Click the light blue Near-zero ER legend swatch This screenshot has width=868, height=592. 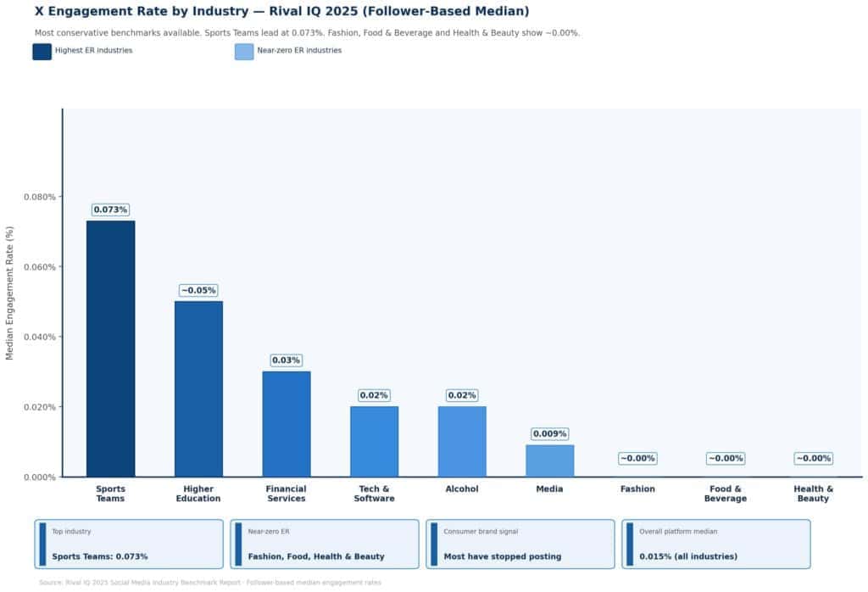(244, 52)
